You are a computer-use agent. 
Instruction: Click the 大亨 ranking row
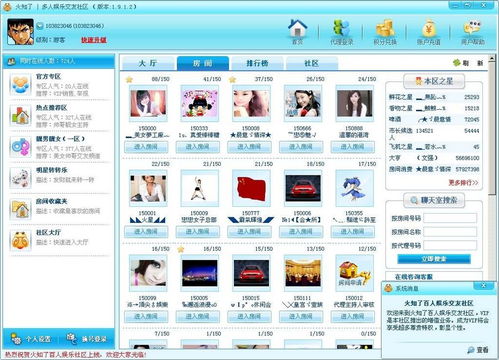pyautogui.click(x=434, y=158)
